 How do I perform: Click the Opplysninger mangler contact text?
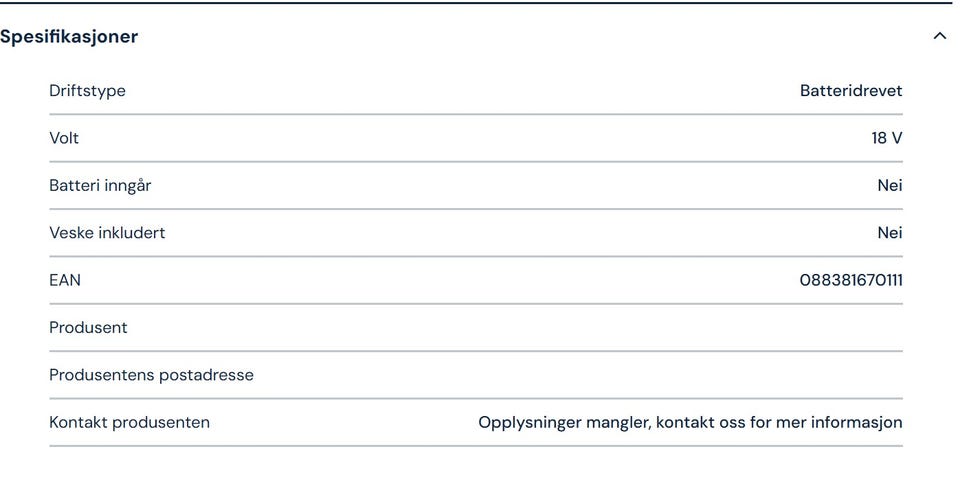(689, 422)
